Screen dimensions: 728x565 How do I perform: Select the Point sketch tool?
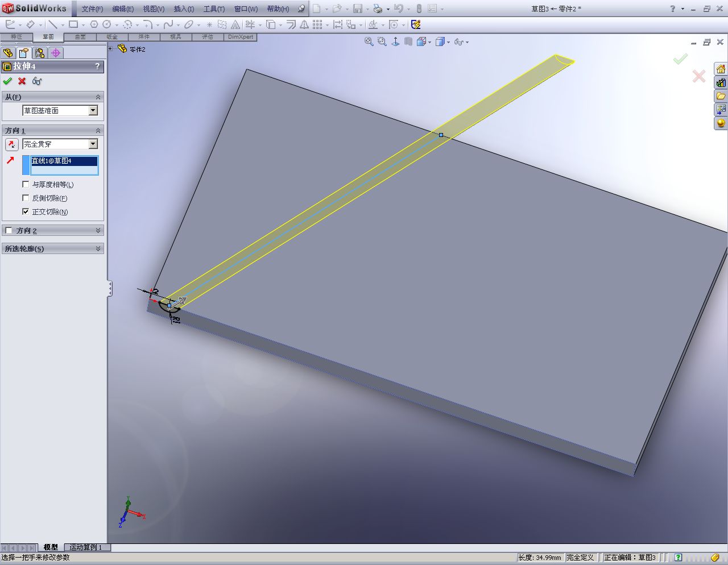point(209,24)
